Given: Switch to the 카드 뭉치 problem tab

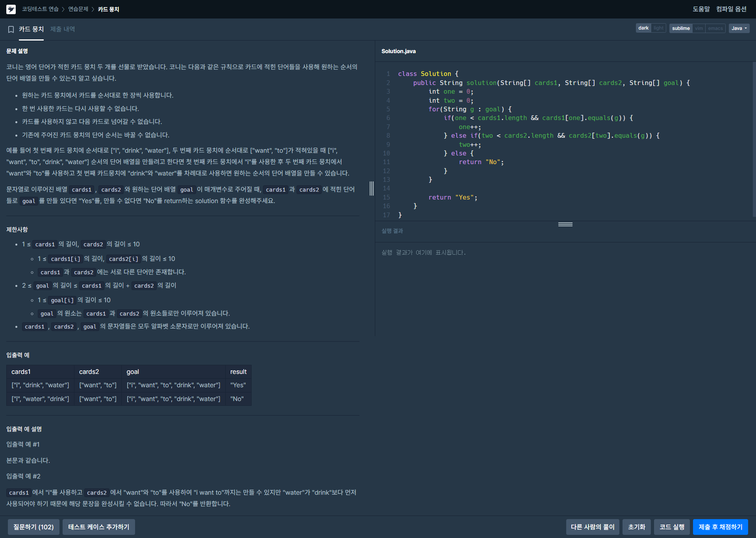Looking at the screenshot, I should click(31, 29).
